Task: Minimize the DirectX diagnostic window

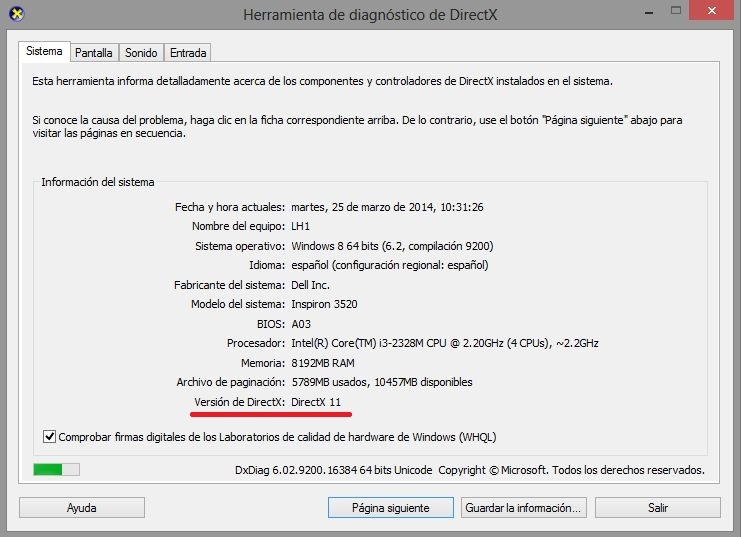Action: tap(649, 12)
